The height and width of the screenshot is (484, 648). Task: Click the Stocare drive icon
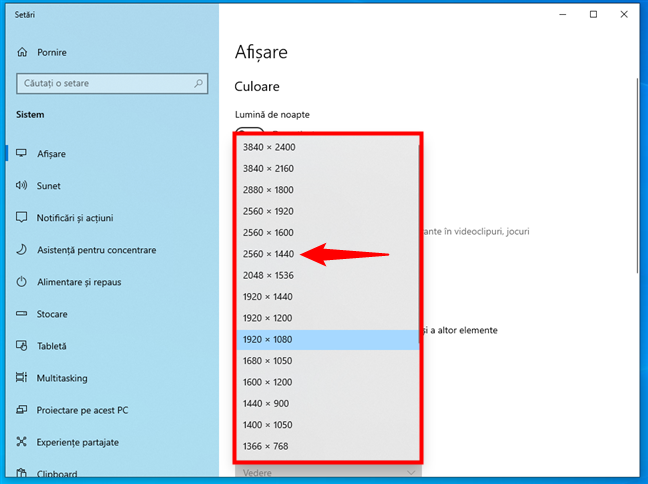click(21, 314)
